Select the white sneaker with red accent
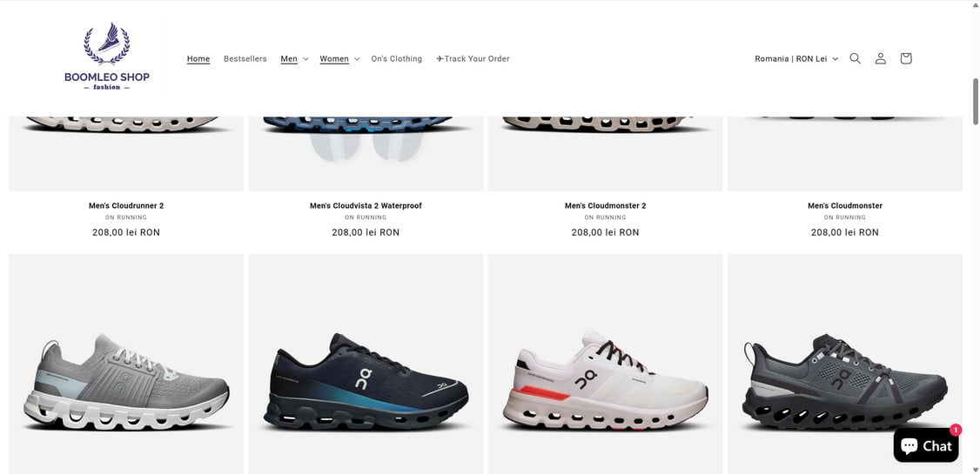Screen dimensions: 980x474 tap(605, 364)
